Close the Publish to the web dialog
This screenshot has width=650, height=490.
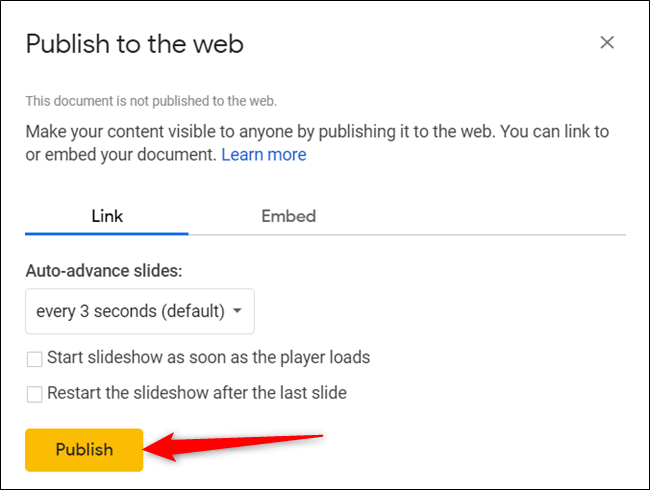click(x=606, y=42)
